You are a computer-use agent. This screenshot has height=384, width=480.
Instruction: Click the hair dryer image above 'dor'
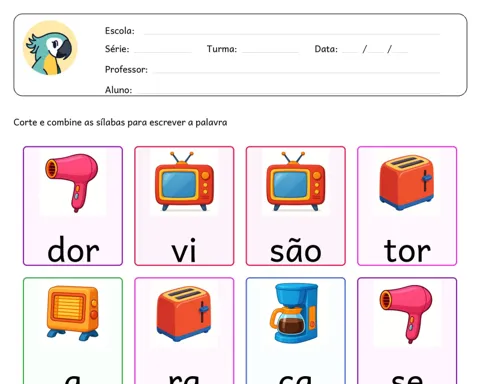click(x=73, y=182)
